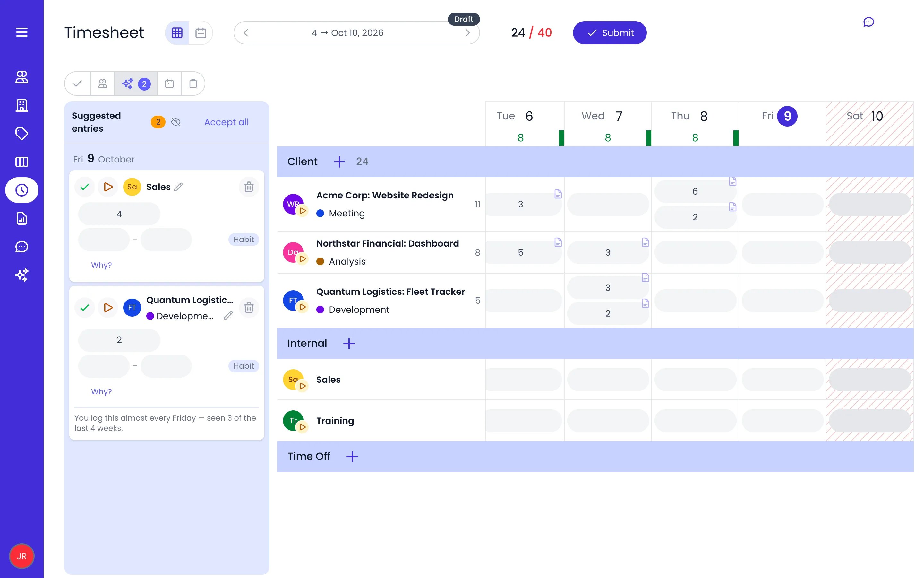
Task: Select the checkmark tab in toolbar
Action: click(x=78, y=83)
